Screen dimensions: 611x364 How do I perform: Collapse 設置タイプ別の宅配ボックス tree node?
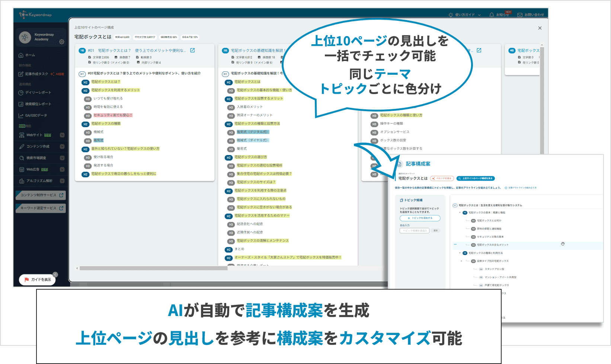[461, 261]
